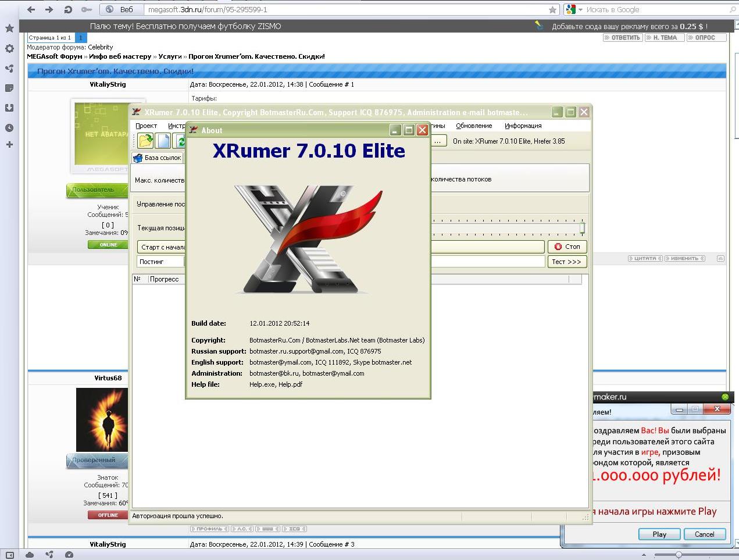Image resolution: width=739 pixels, height=560 pixels.
Task: Open the Информация menu in XRumer
Action: pyautogui.click(x=523, y=126)
